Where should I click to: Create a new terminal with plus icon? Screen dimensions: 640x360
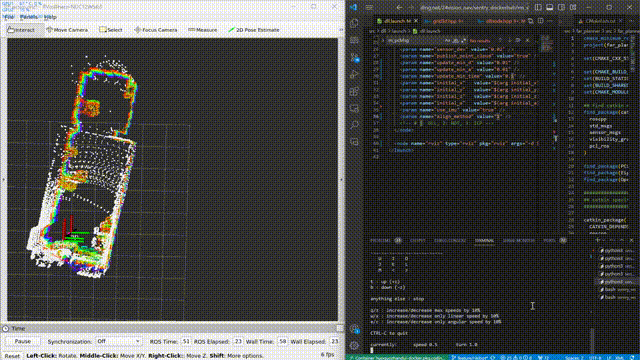point(598,240)
